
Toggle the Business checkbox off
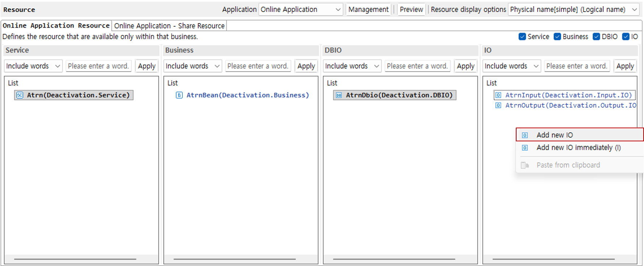click(x=557, y=37)
